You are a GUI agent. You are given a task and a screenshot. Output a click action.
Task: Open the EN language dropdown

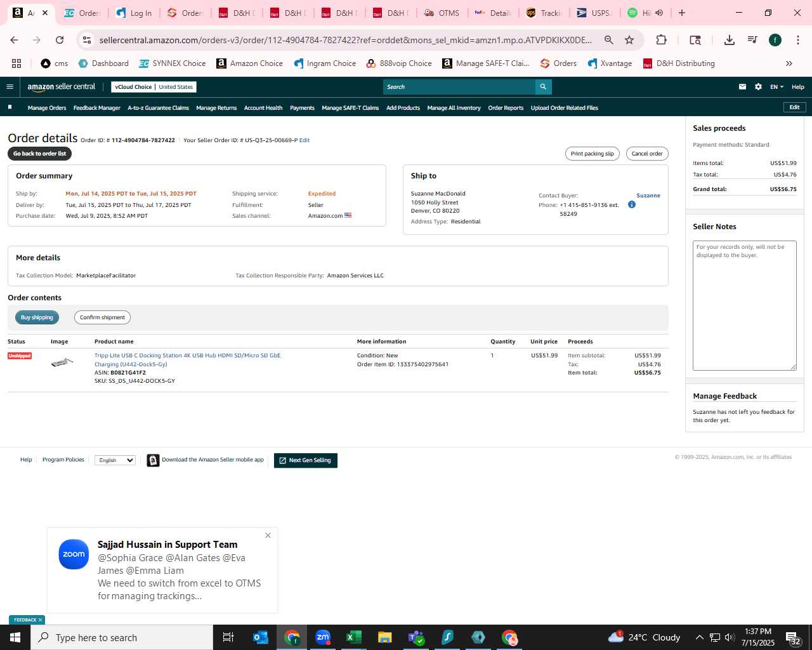[x=776, y=87]
